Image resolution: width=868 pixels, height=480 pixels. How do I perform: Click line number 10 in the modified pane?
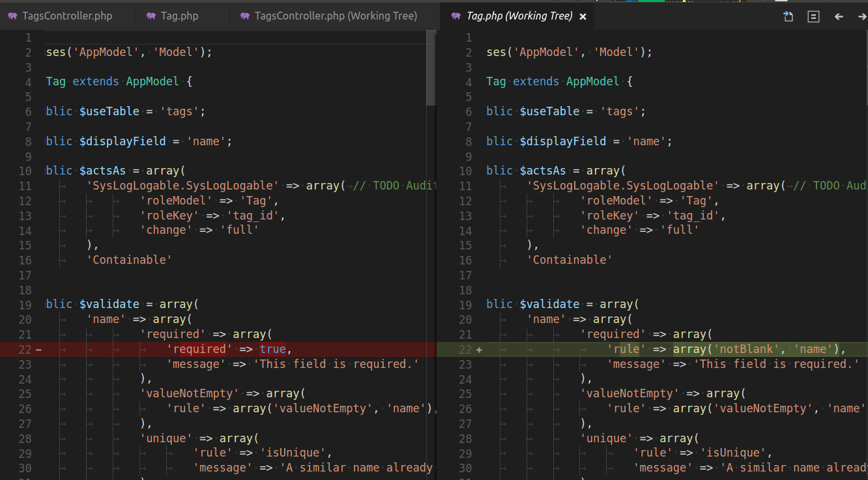[x=465, y=171]
